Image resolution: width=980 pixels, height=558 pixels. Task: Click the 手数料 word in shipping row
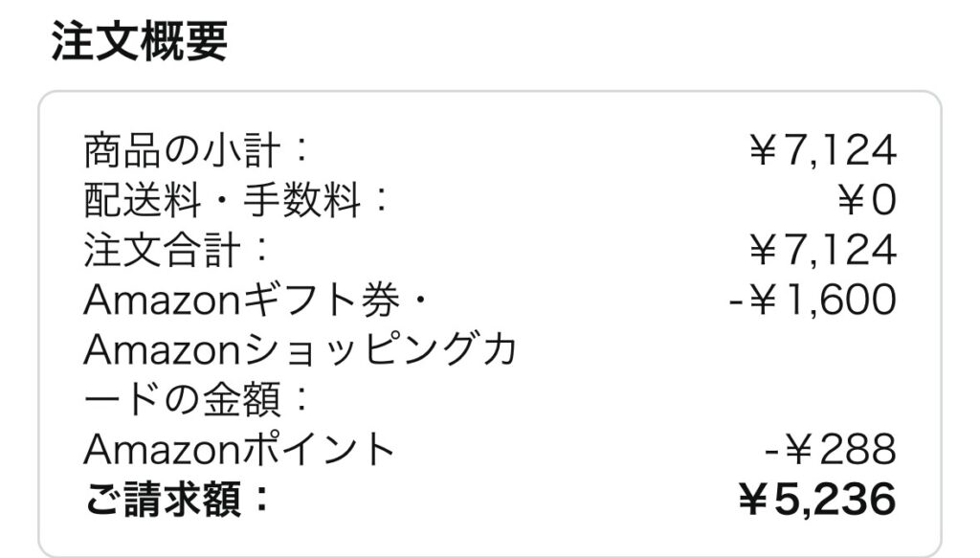297,201
